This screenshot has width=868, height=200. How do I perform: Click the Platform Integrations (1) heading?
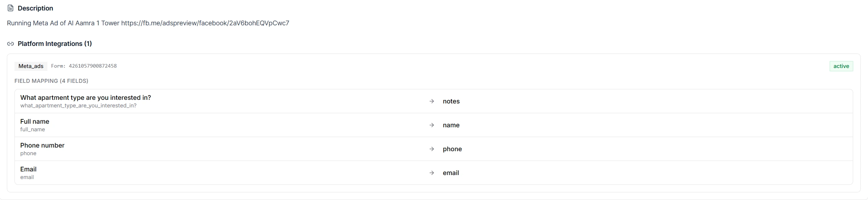click(55, 44)
